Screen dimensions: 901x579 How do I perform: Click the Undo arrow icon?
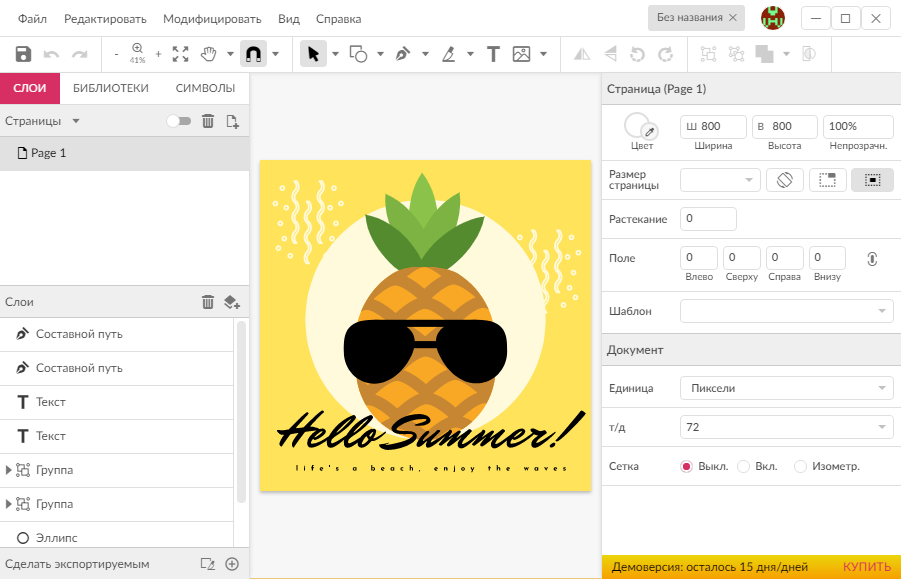tap(48, 54)
